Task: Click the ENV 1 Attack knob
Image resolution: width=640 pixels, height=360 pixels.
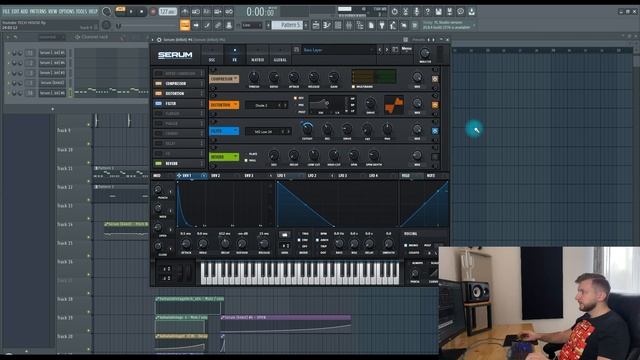Action: (186, 244)
